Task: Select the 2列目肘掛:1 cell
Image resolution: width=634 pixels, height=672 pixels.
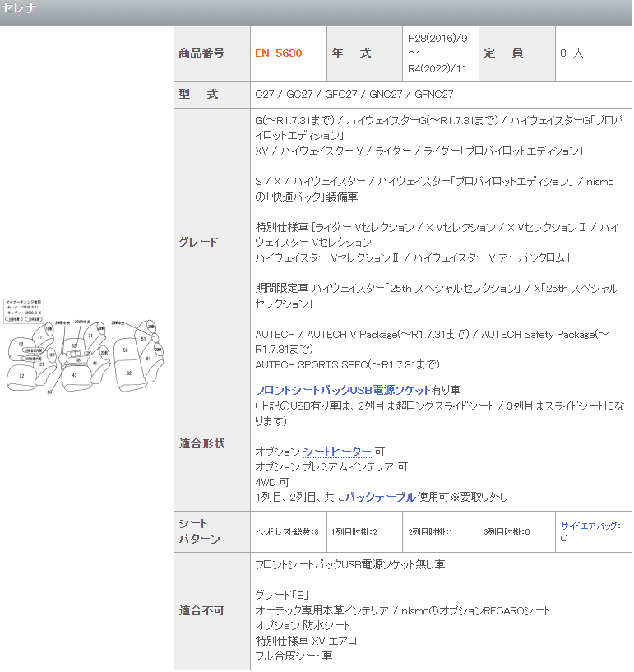Action: (x=441, y=532)
